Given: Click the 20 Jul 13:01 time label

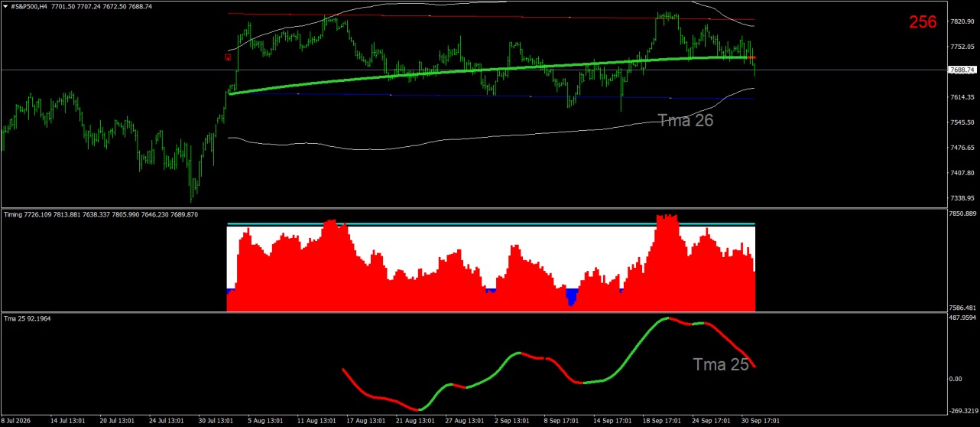Looking at the screenshot, I should tap(117, 421).
